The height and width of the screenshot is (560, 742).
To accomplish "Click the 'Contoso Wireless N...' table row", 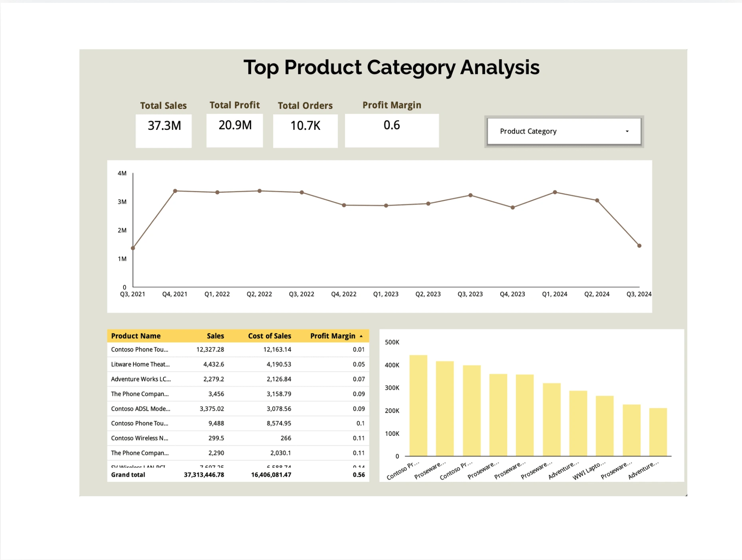I will pyautogui.click(x=238, y=438).
